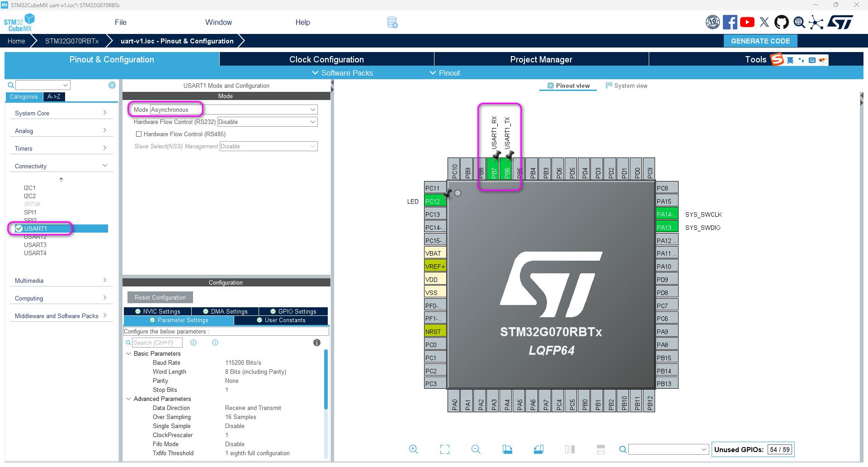Open the Pinout dropdown menu
The image size is (868, 467).
click(445, 73)
